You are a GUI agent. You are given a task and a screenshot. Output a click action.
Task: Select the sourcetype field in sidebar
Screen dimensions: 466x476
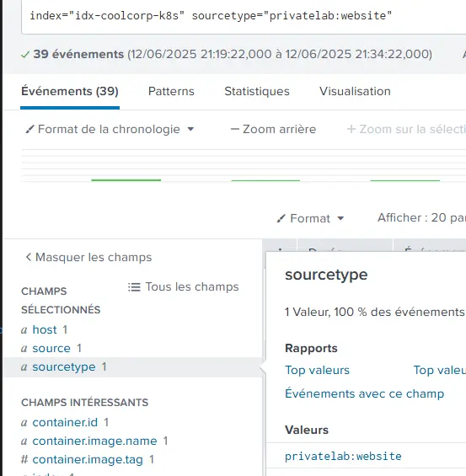pos(64,367)
